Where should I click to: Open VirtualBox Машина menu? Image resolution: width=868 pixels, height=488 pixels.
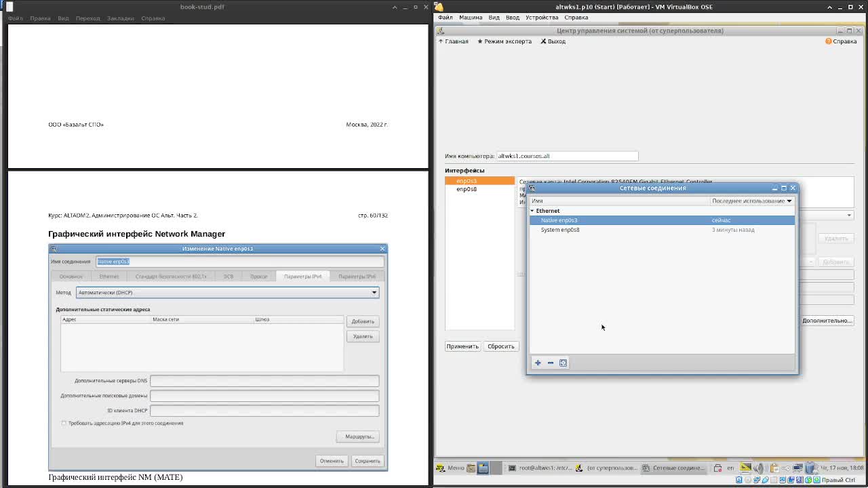(x=471, y=18)
